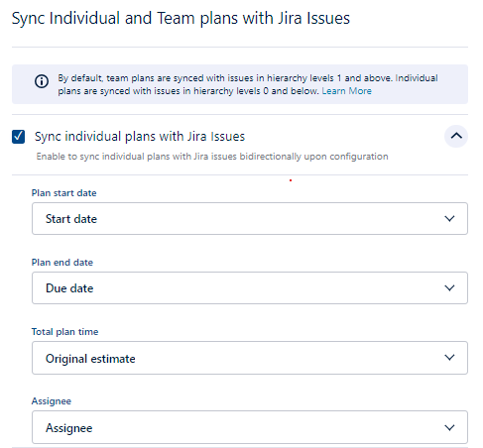Image resolution: width=483 pixels, height=448 pixels.
Task: Open the Assignee dropdown field
Action: [250, 427]
